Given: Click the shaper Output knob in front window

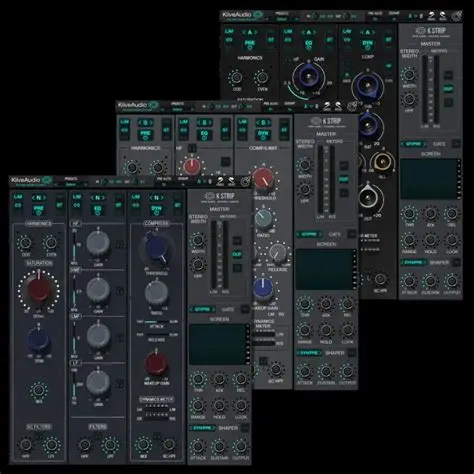Looking at the screenshot, I should [x=240, y=446].
